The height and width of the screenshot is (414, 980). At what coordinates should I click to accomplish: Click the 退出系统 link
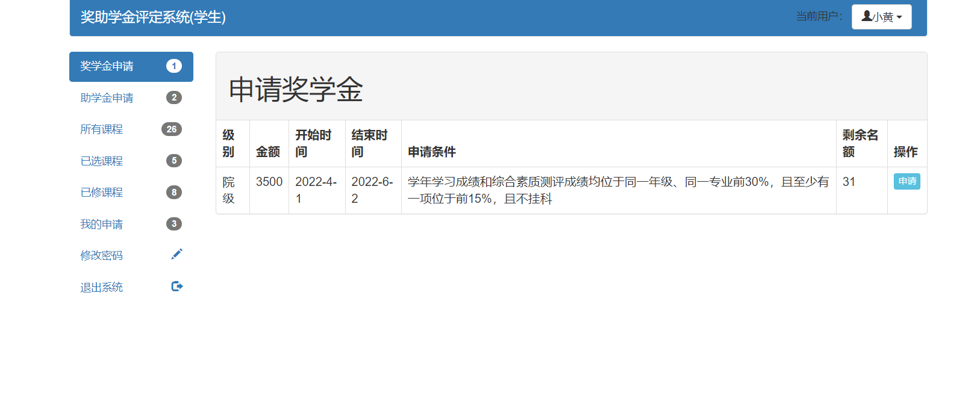(101, 288)
